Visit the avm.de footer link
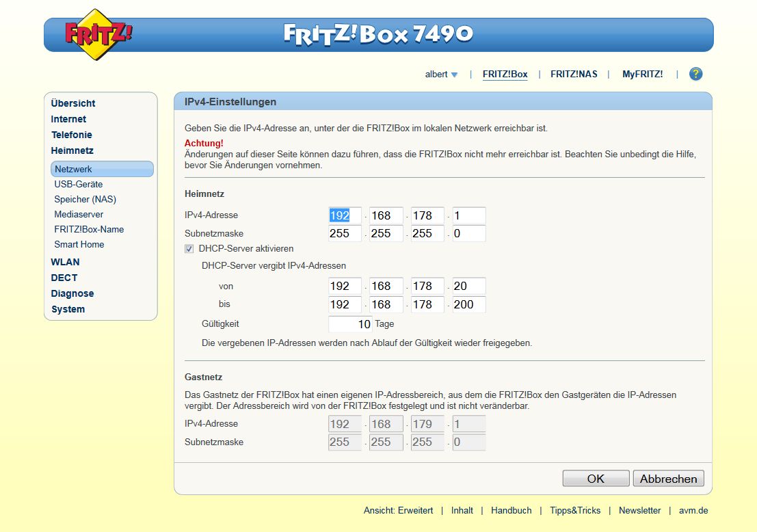Viewport: 757px width, 532px height. click(693, 510)
